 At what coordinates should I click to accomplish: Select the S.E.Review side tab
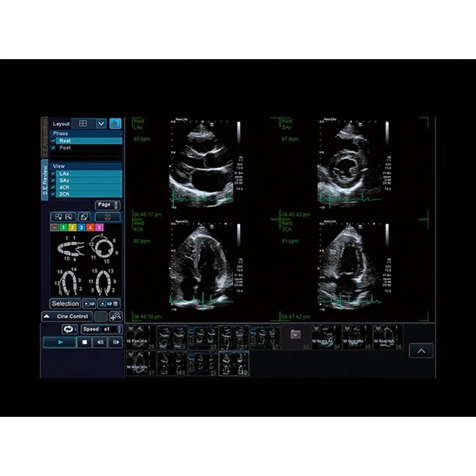click(x=46, y=180)
